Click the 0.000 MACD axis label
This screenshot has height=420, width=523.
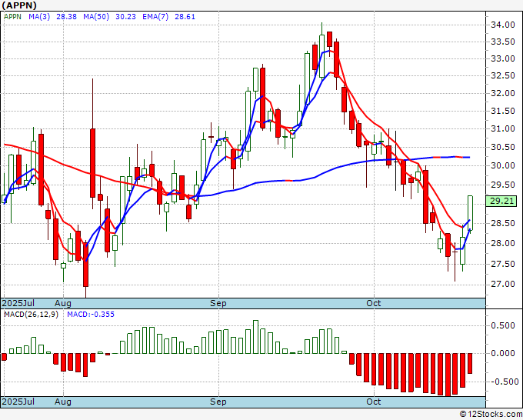coord(503,353)
